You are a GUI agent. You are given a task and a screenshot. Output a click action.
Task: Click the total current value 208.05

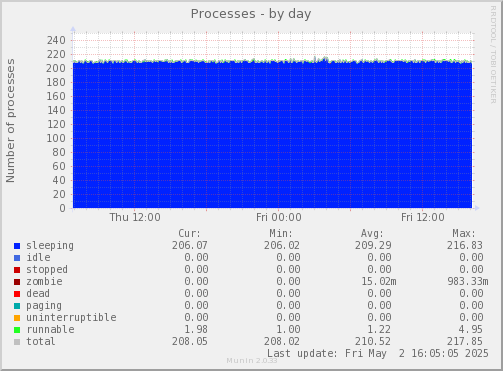point(190,341)
